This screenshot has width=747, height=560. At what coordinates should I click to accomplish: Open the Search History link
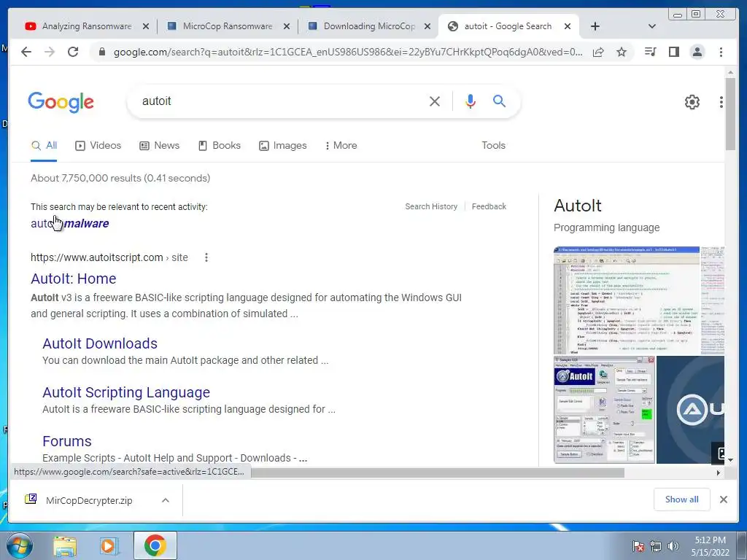[x=431, y=206]
